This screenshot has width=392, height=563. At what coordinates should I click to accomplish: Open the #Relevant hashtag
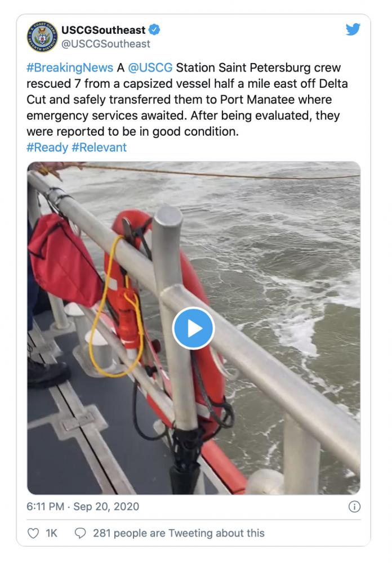[99, 147]
